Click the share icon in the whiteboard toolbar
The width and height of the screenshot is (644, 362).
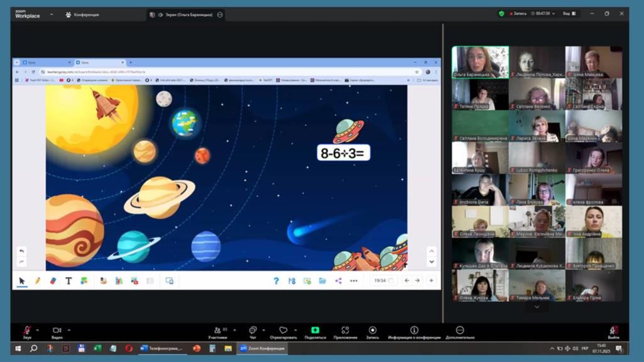pos(338,281)
